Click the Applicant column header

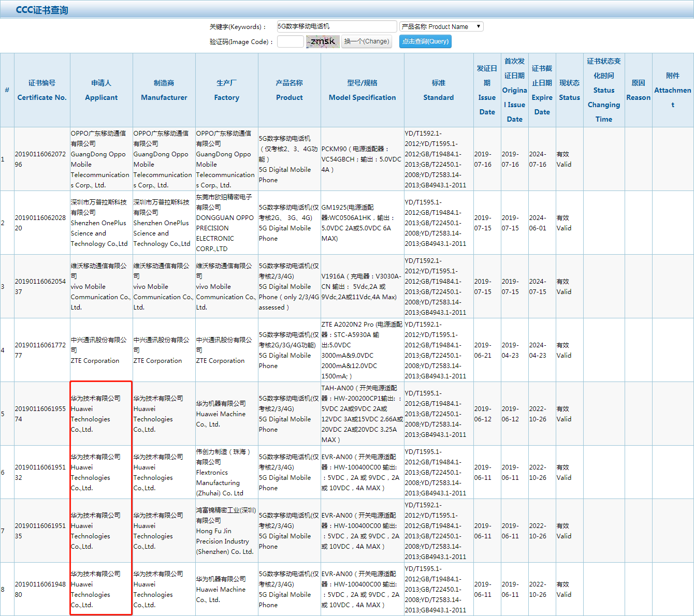pos(102,90)
